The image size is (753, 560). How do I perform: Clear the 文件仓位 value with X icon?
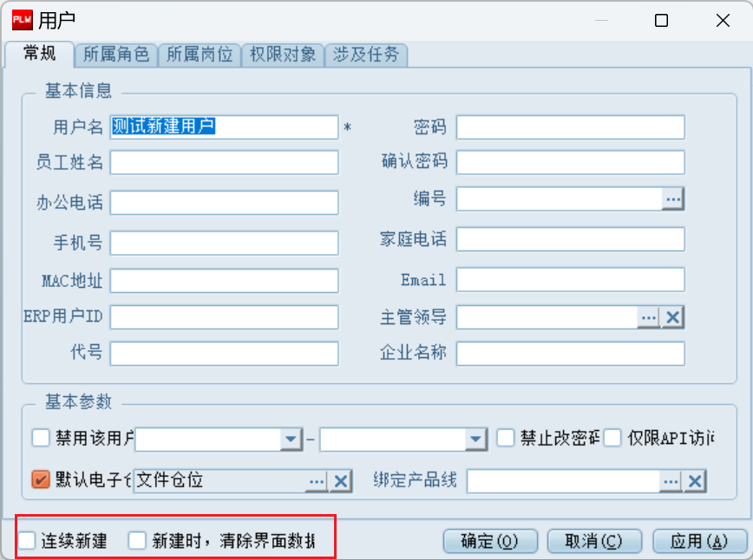point(340,481)
